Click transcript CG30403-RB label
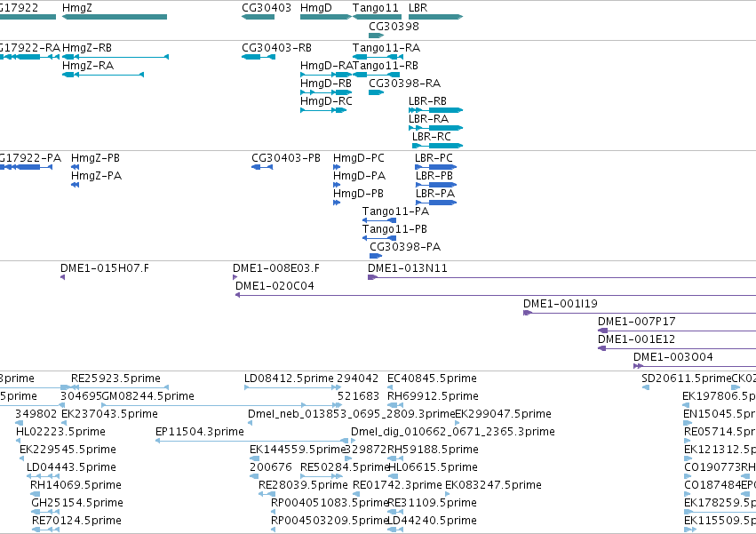The image size is (756, 534). (277, 48)
